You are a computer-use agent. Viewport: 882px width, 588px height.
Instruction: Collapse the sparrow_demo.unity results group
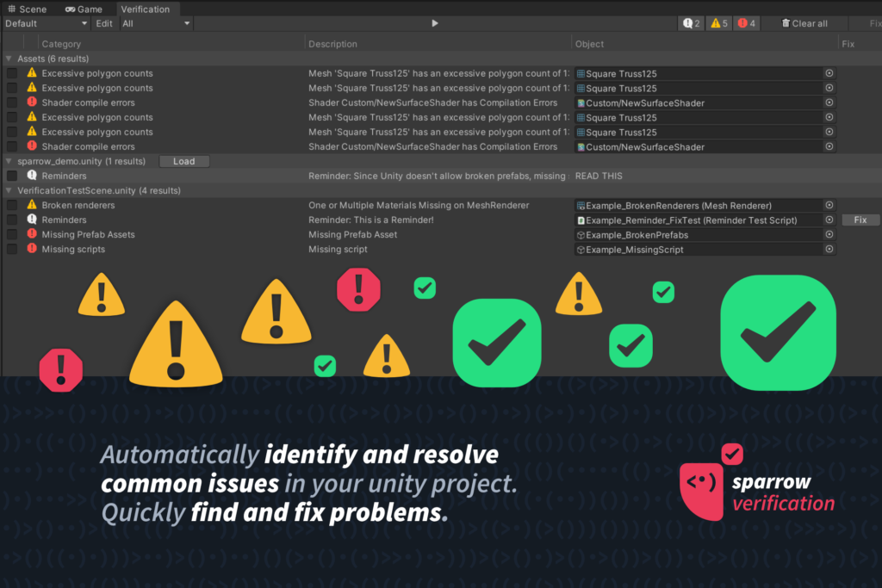pos(9,161)
